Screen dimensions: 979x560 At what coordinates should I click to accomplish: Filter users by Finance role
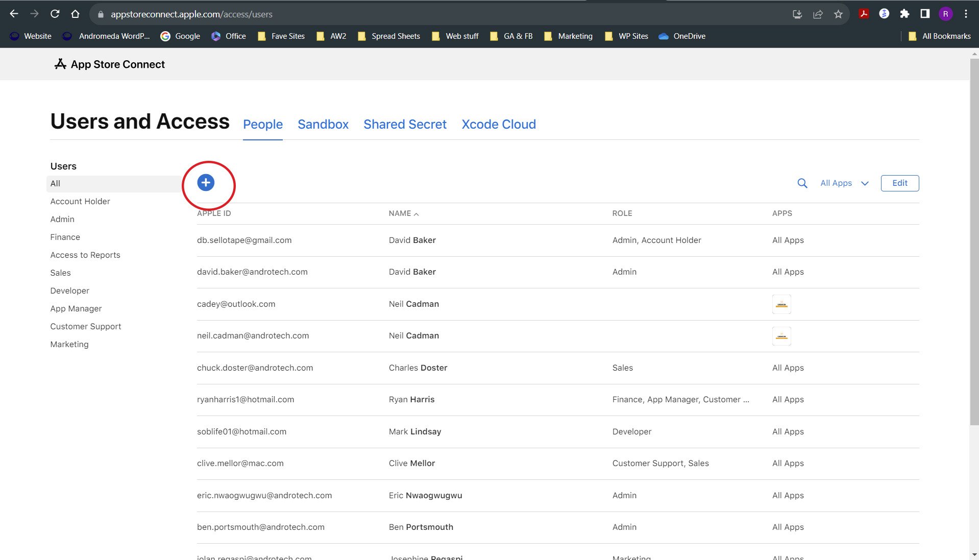click(x=65, y=237)
